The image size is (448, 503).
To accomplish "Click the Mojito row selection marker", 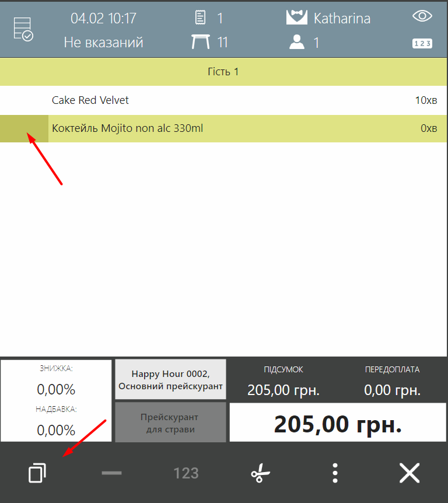I will click(x=24, y=128).
